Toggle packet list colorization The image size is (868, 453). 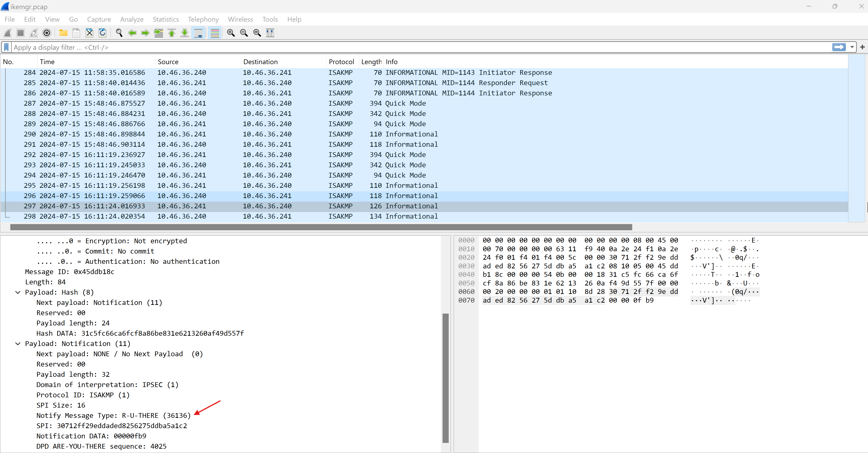tap(215, 33)
